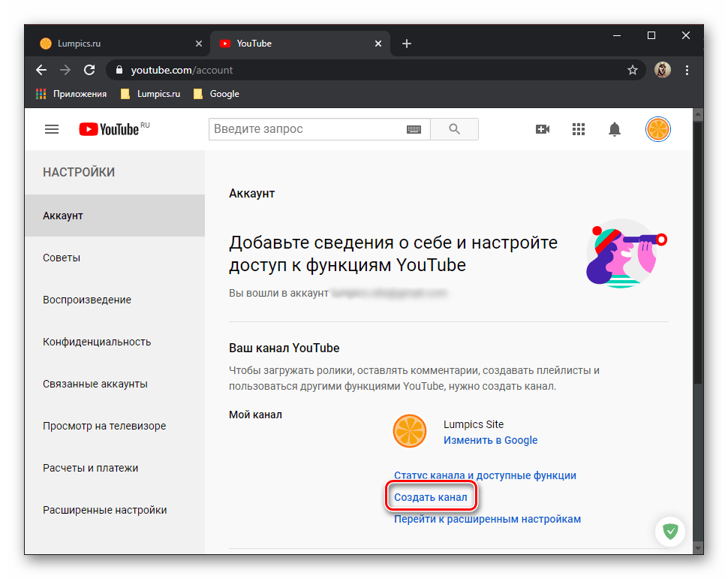Open the YouTube hamburger guide menu
Screen dimensions: 728x579
coord(52,129)
